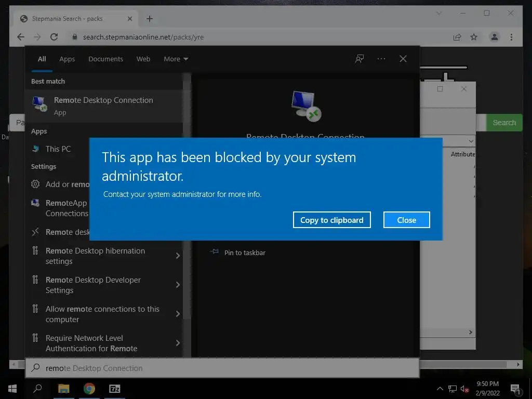The height and width of the screenshot is (399, 532).
Task: Click the page horizontal scrollbar right arrow
Action: (518, 364)
